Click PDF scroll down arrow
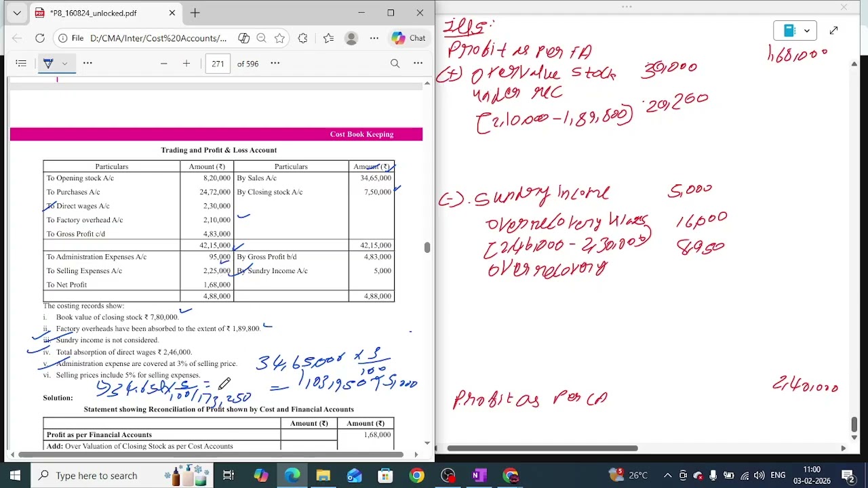This screenshot has width=868, height=488. 427,443
